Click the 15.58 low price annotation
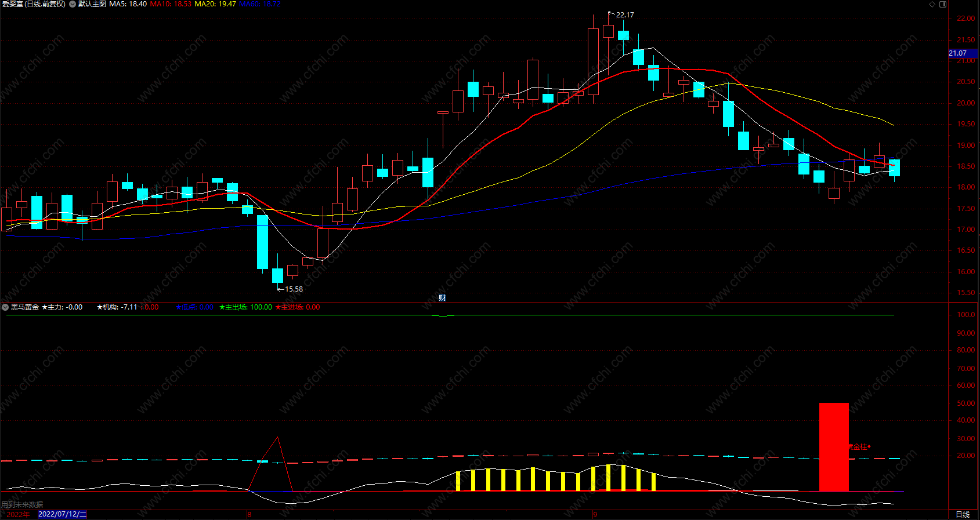980x520 pixels. tap(294, 289)
